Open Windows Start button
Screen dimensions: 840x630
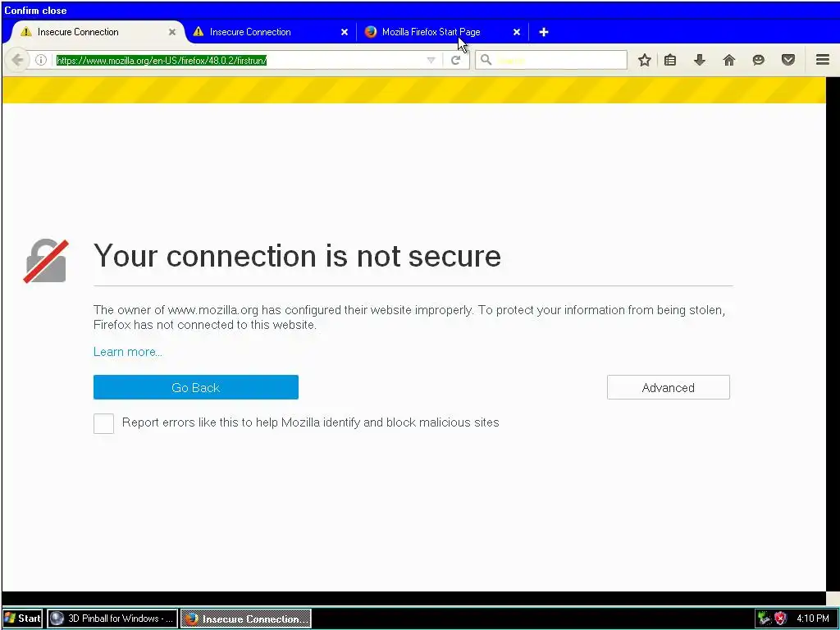click(x=22, y=619)
